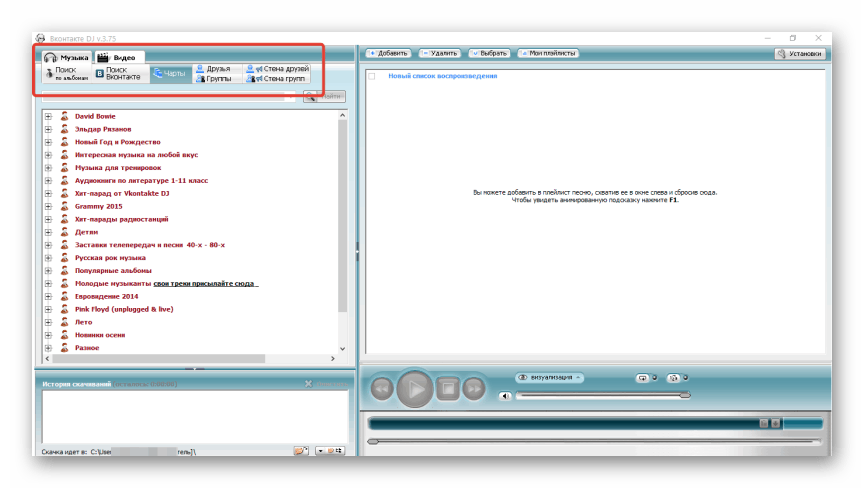864x488 pixels.
Task: Expand Новый Год и Рождество node
Action: pos(48,142)
